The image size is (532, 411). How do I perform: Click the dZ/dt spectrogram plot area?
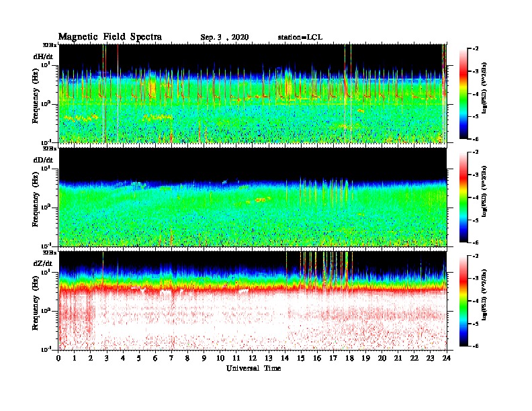[x=253, y=300]
